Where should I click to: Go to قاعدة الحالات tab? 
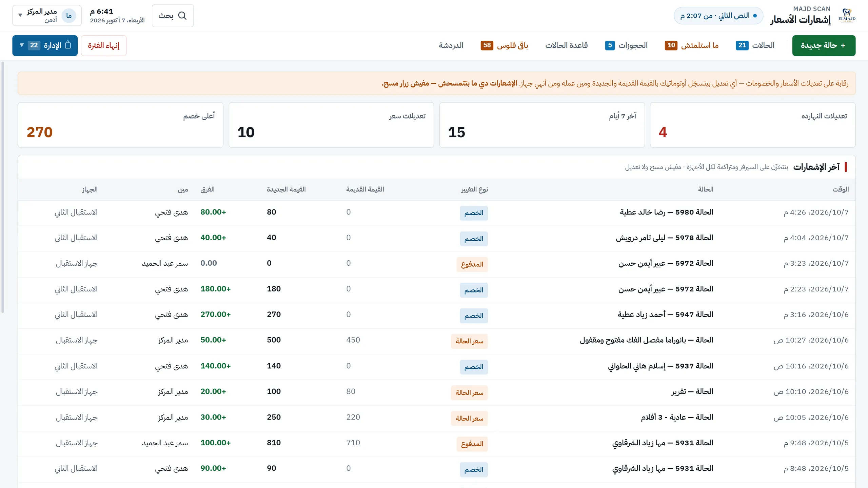[x=566, y=45]
